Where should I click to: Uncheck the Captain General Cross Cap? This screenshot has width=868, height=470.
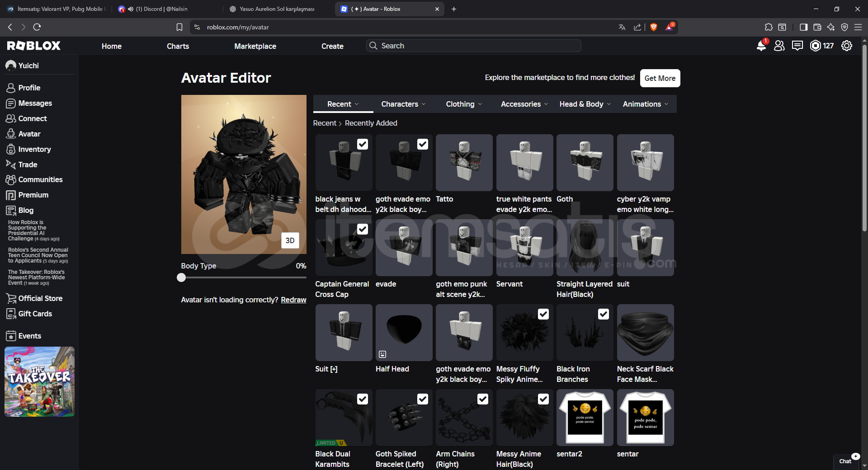(363, 229)
